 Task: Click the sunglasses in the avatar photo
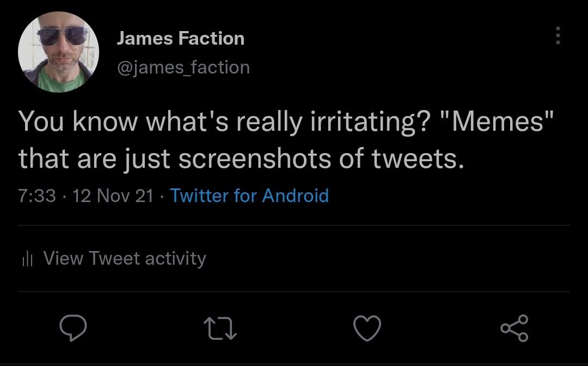pos(63,37)
